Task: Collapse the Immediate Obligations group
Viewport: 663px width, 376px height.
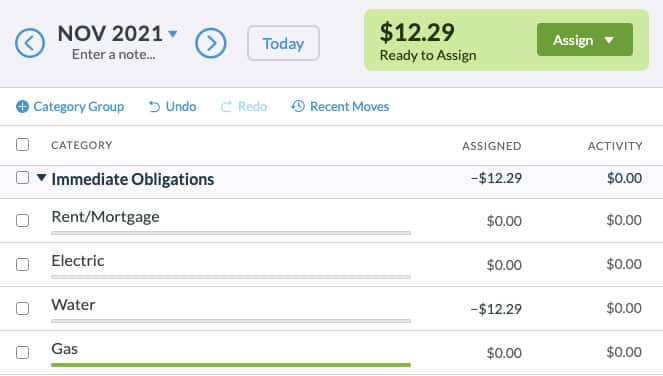Action: 41,178
